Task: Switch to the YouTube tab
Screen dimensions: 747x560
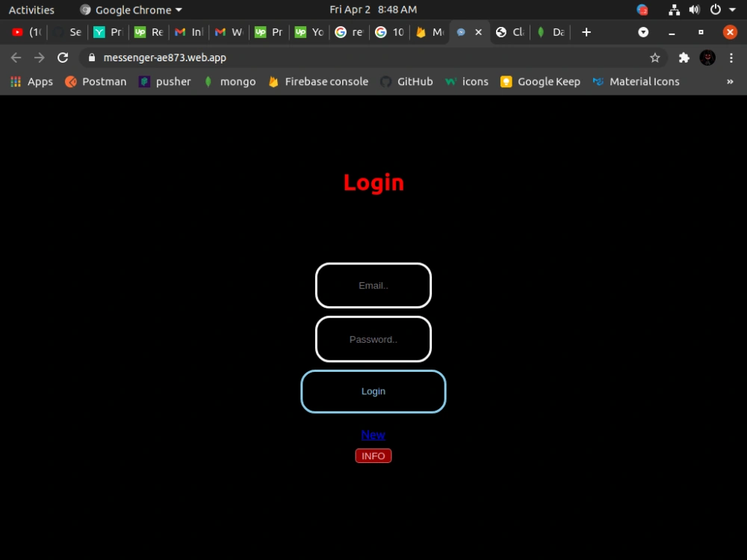Action: pos(27,32)
